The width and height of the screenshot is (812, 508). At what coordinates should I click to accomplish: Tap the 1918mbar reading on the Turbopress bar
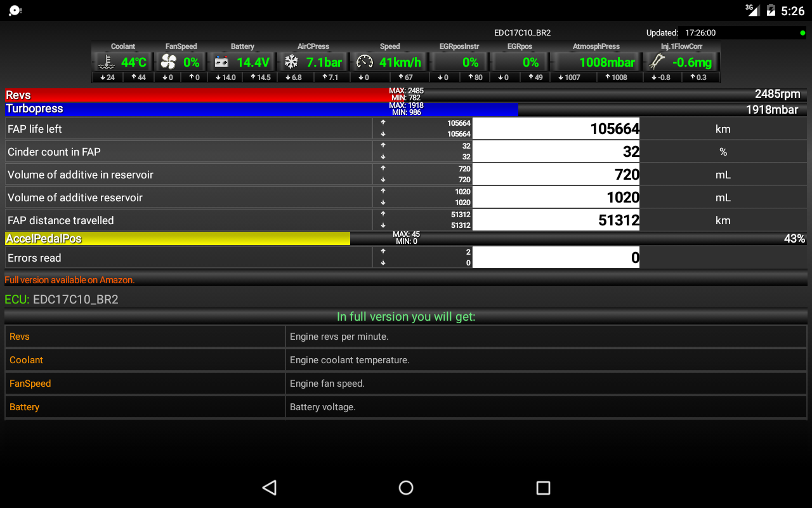click(x=772, y=109)
